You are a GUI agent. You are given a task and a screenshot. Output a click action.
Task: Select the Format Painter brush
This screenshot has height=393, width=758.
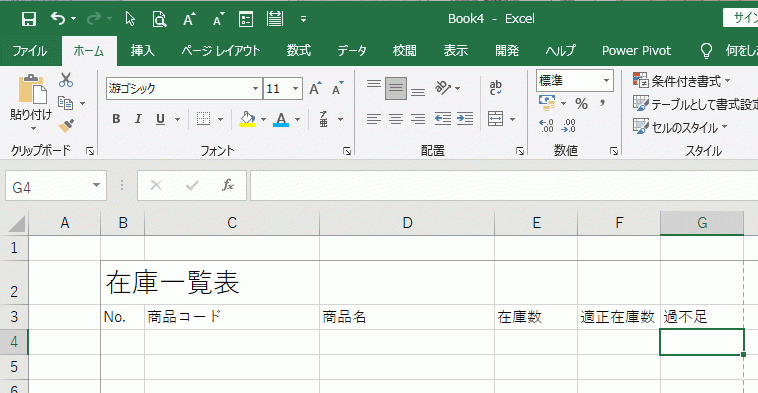pyautogui.click(x=66, y=126)
